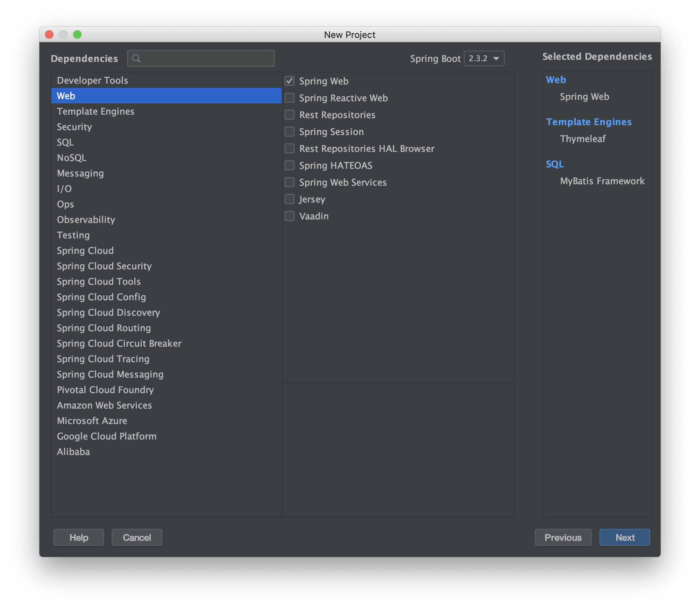Uncheck the Spring Web checkbox
Viewport: 700px width, 609px height.
tap(290, 81)
